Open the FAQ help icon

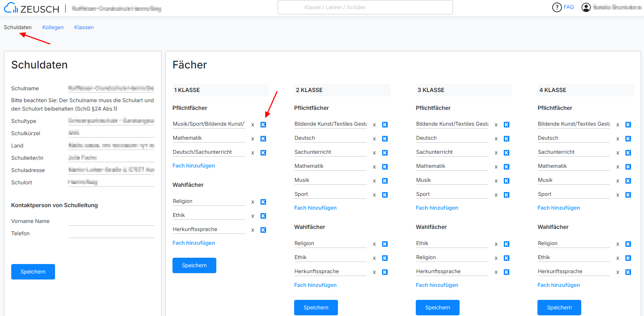click(x=557, y=7)
